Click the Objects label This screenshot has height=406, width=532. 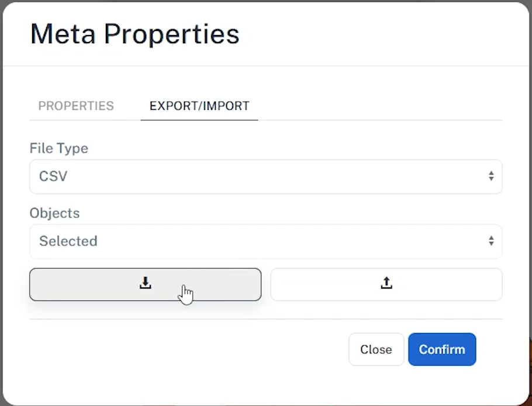[x=54, y=213]
